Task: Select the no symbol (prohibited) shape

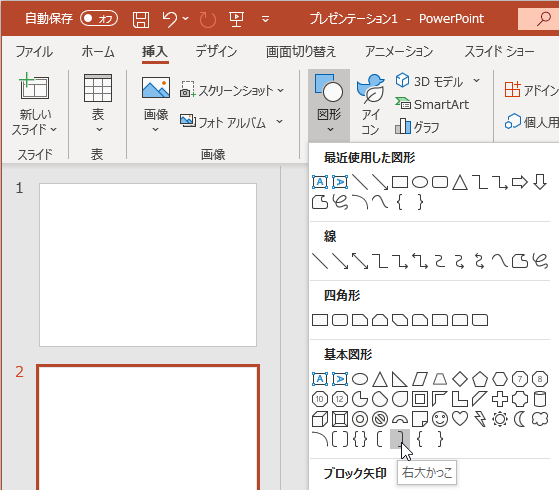Action: coord(380,419)
